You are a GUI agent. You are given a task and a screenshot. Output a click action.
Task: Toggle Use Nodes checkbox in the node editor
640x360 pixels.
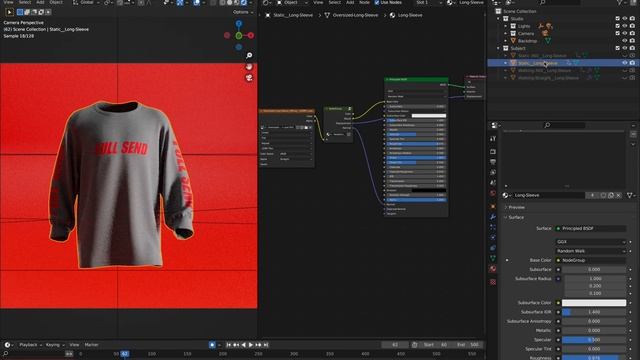tap(377, 2)
